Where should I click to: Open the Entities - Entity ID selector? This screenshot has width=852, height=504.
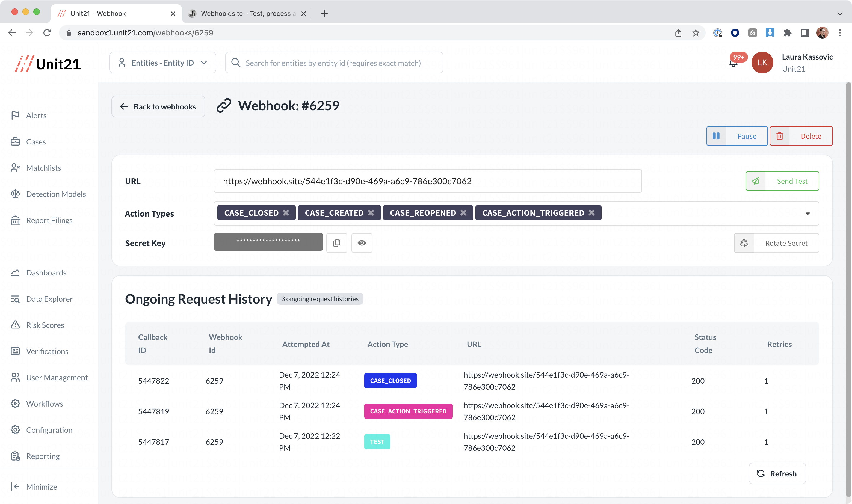(162, 63)
